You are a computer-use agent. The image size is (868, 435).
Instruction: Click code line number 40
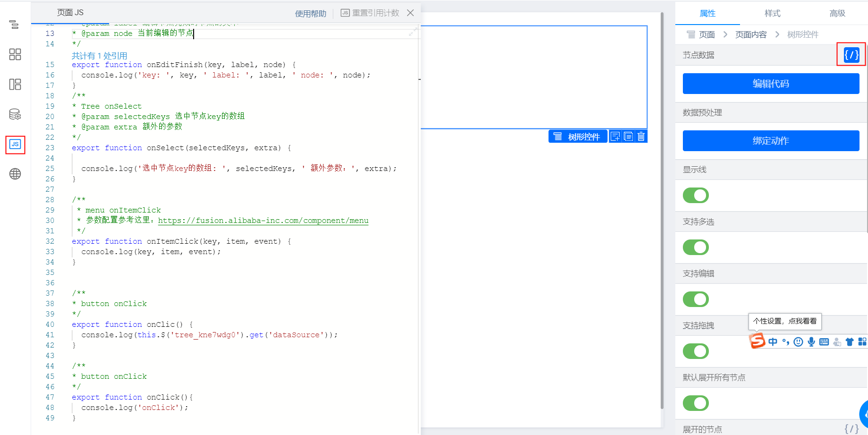50,324
